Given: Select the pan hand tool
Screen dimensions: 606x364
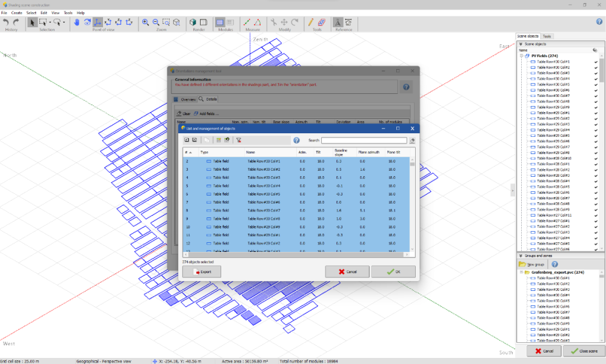Looking at the screenshot, I should [x=77, y=22].
